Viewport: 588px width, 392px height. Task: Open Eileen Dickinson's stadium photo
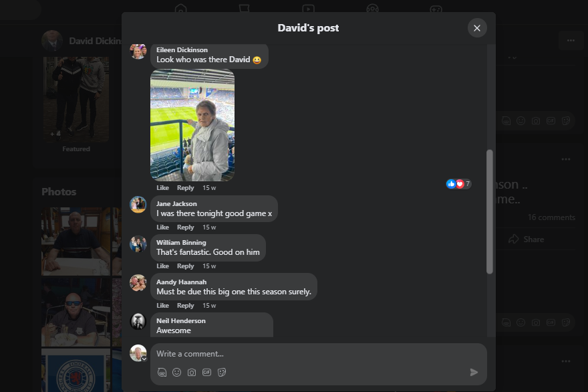coord(192,125)
